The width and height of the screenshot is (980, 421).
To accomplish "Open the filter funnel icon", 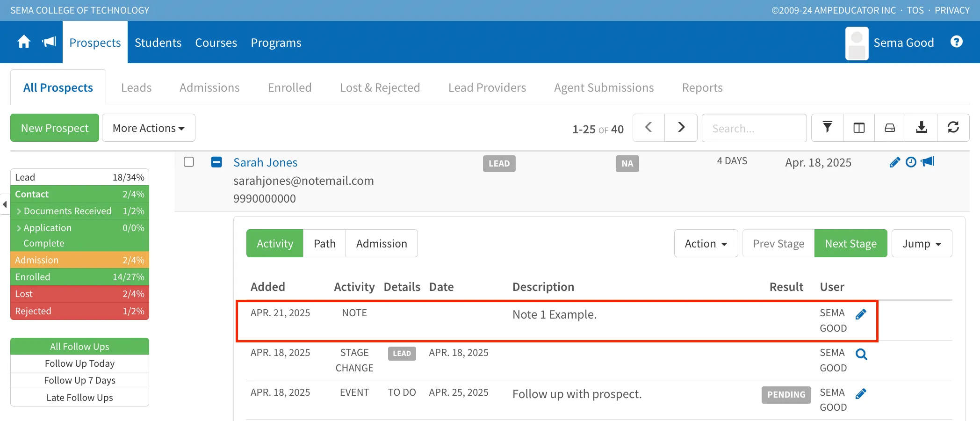I will [827, 128].
